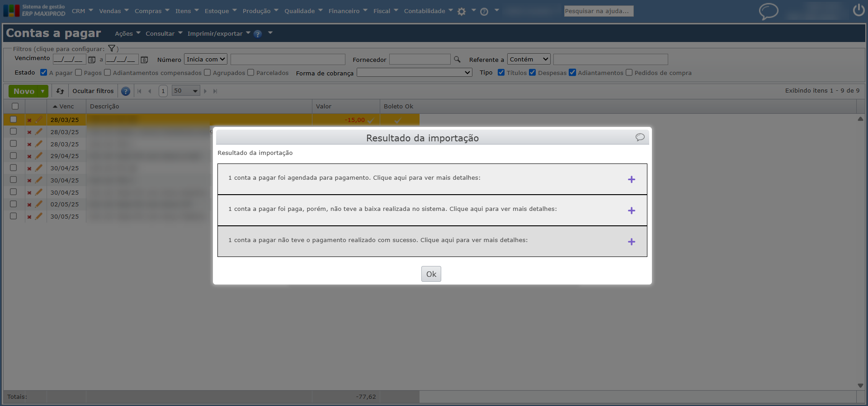Click the blue help icon beside Ocultar filtros
Screen dimensions: 868x406
point(126,91)
